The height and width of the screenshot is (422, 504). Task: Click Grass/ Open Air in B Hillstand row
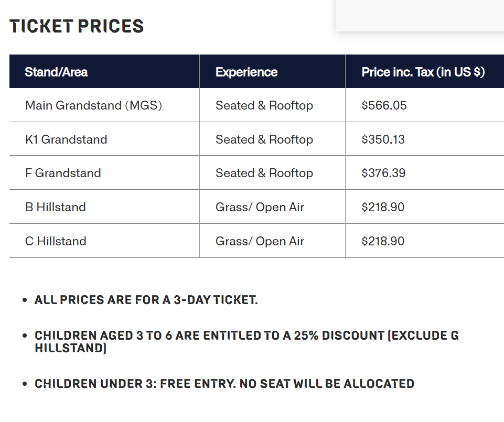coord(260,207)
